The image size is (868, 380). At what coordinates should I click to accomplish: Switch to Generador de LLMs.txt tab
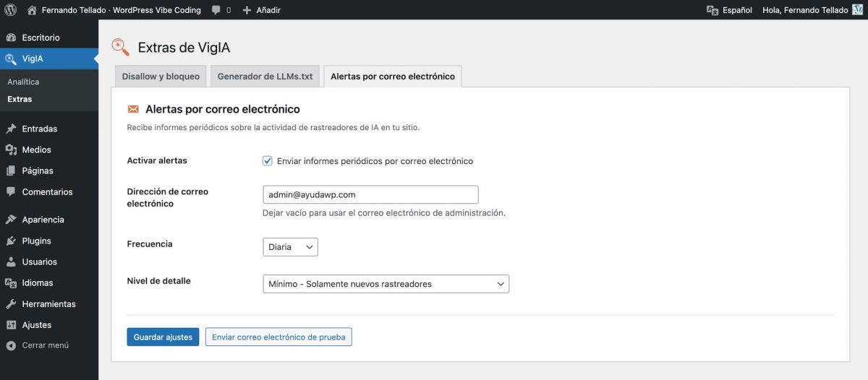pos(265,76)
